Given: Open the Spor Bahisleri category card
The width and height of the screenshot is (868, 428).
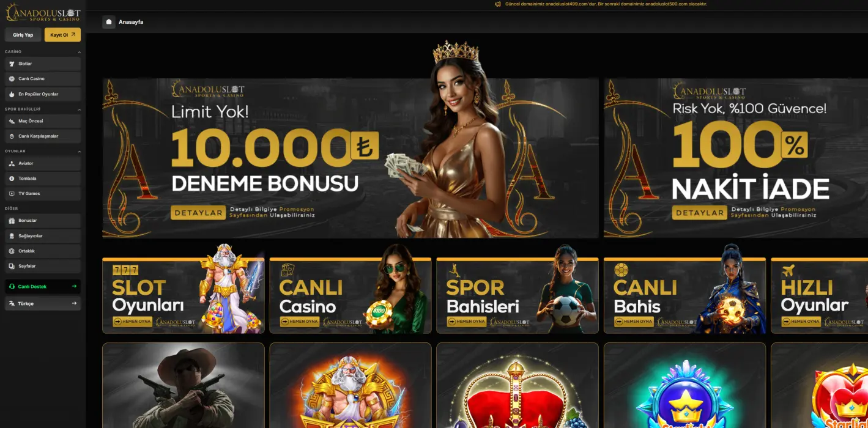Looking at the screenshot, I should pos(517,295).
